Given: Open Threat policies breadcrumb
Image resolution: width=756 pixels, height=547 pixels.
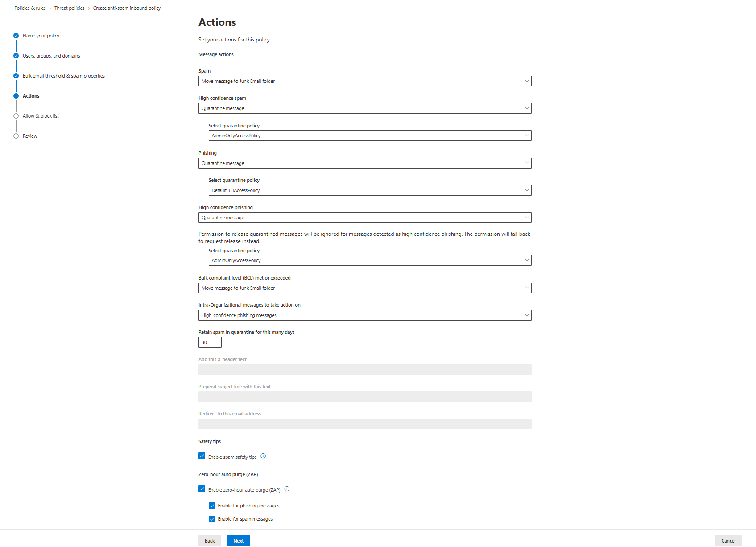Looking at the screenshot, I should tap(69, 8).
